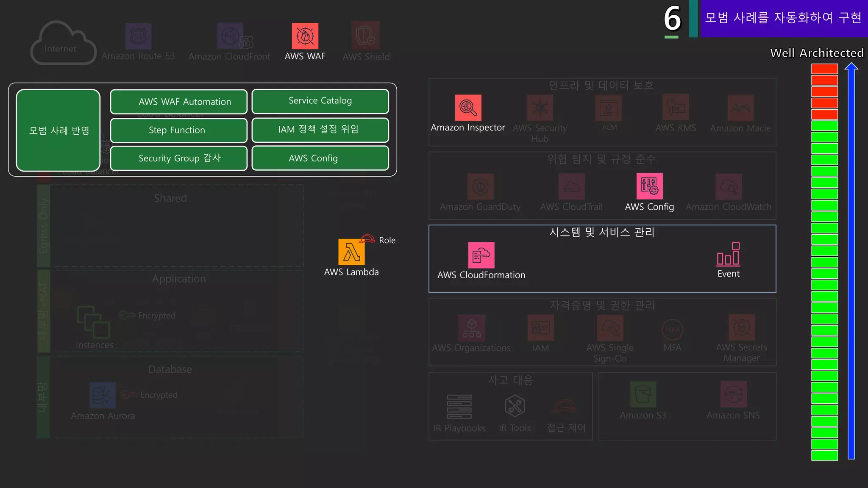
Task: Click the 모범 사례를 자동화하여 구현 title banner
Action: click(784, 18)
